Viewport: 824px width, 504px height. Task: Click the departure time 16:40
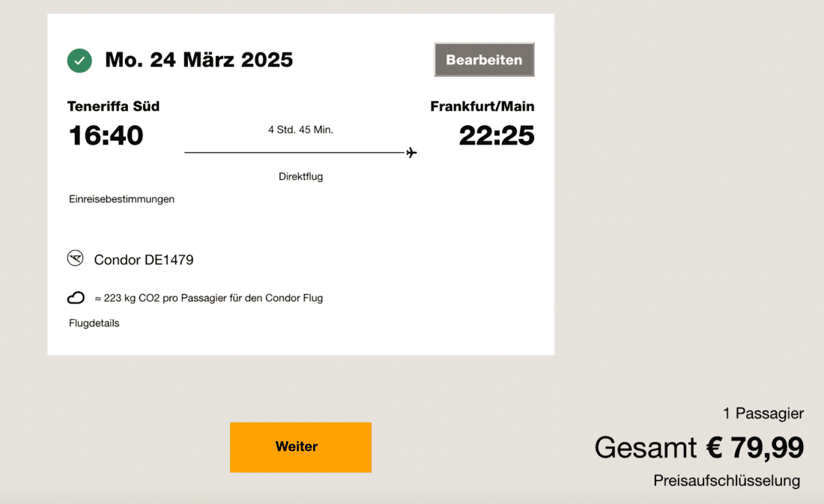pos(106,136)
